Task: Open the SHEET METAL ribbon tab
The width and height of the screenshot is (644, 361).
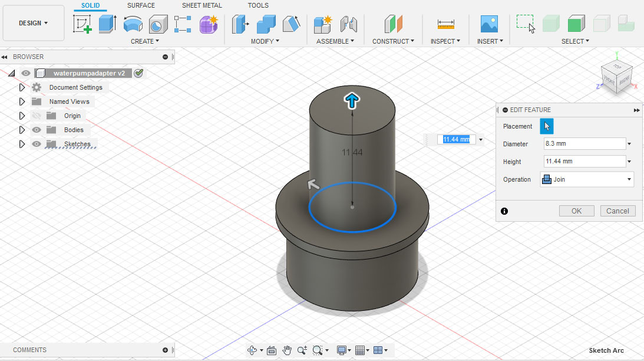Action: [x=201, y=5]
